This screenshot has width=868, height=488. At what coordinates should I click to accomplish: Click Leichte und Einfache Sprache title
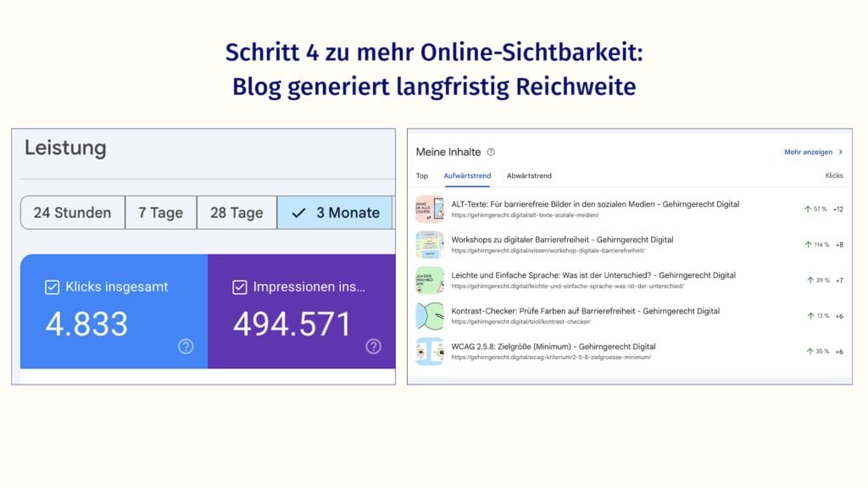coord(593,275)
